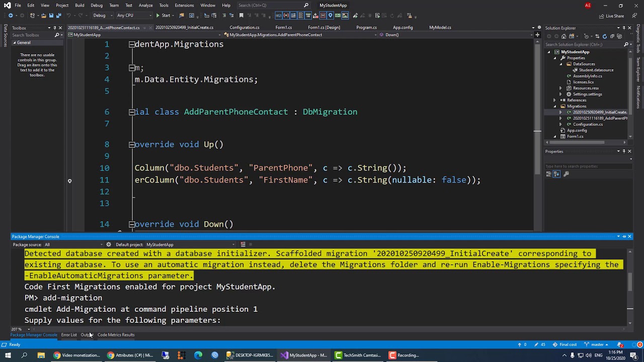Screen dimensions: 644x362
Task: Open the Team Explorer side tab
Action: click(x=638, y=69)
